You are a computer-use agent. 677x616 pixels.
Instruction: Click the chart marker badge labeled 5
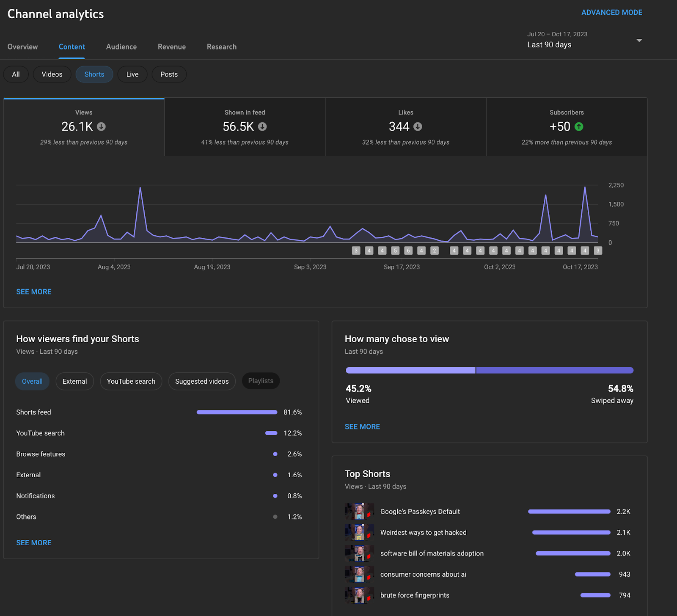pos(395,250)
